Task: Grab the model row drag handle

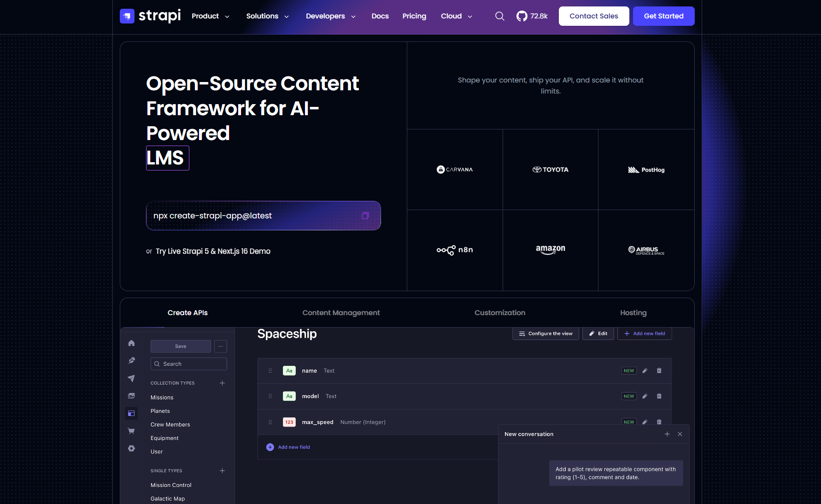Action: [270, 396]
